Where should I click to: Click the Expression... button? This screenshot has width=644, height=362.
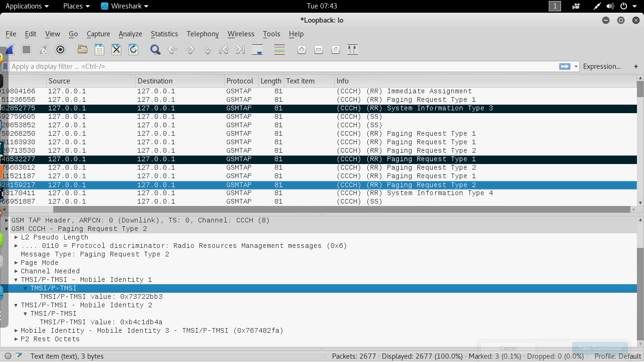click(x=602, y=66)
